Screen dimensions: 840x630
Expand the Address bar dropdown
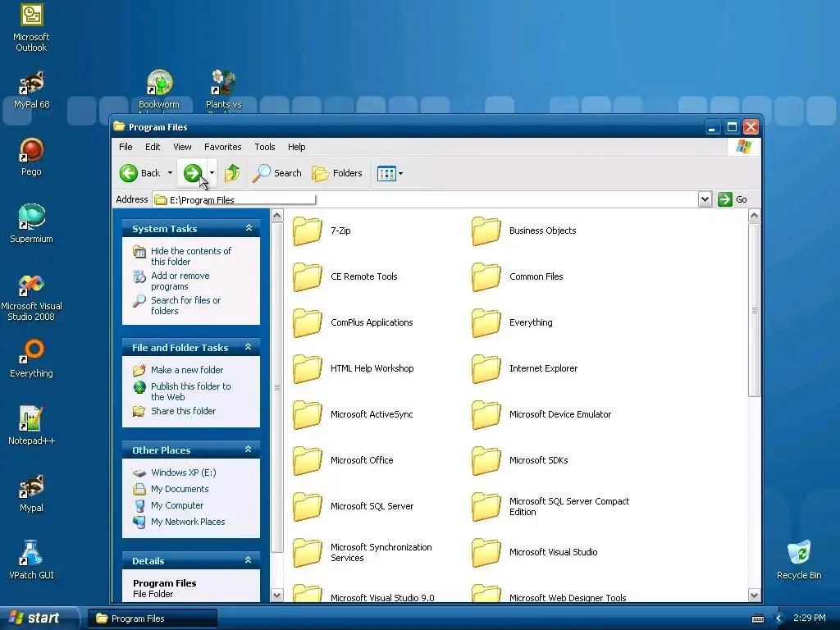pyautogui.click(x=705, y=199)
